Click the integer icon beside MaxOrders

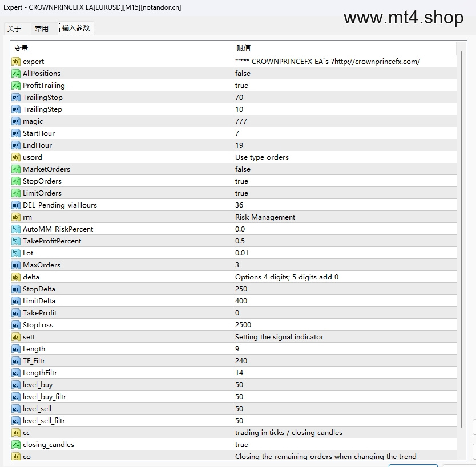click(x=16, y=265)
